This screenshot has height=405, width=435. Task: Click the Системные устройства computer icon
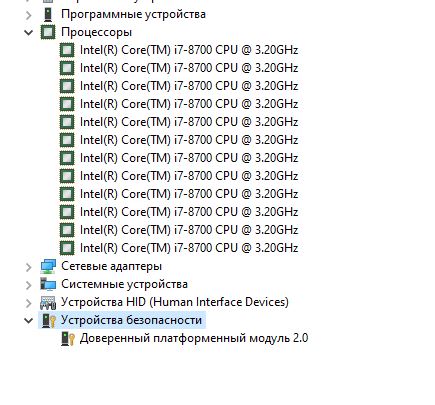(x=48, y=284)
